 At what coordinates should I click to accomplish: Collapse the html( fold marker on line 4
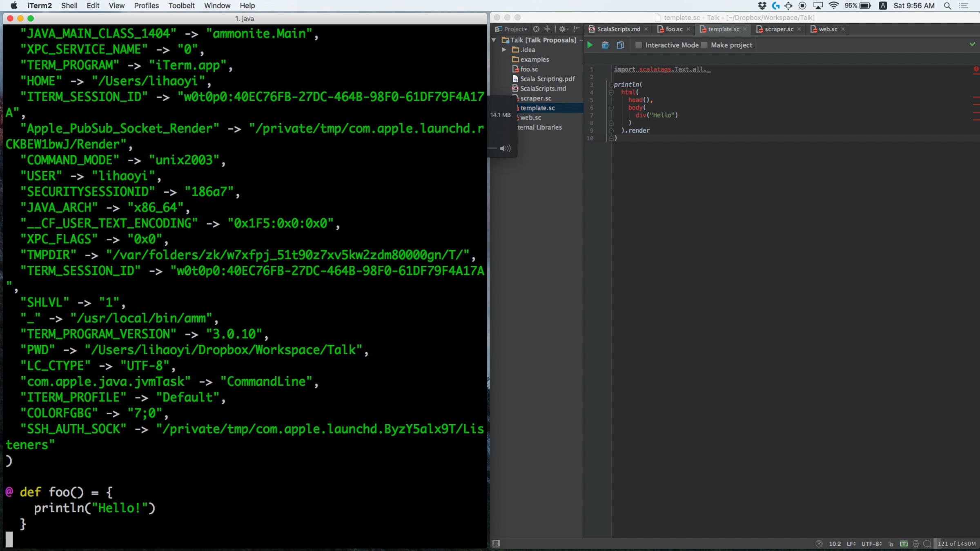611,93
